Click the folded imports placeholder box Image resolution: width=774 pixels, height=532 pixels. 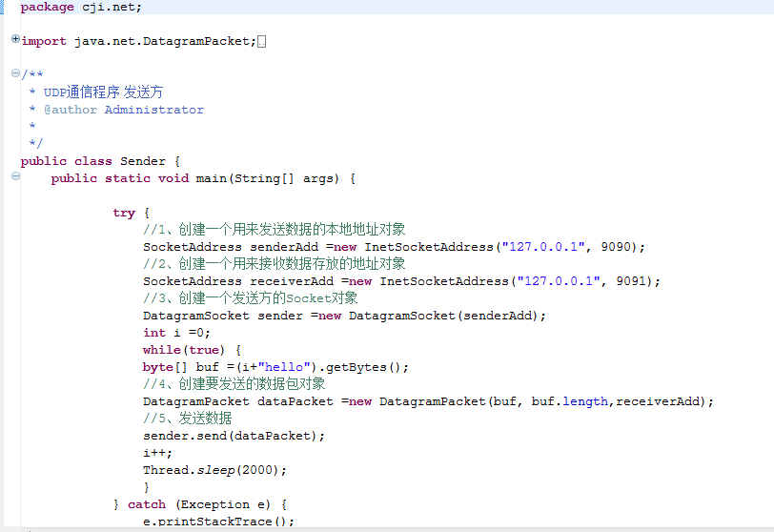click(x=261, y=41)
